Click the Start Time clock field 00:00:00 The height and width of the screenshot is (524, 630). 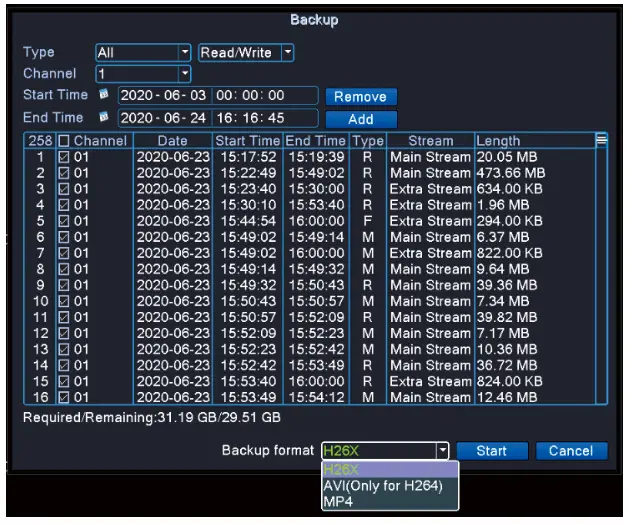[x=264, y=96]
